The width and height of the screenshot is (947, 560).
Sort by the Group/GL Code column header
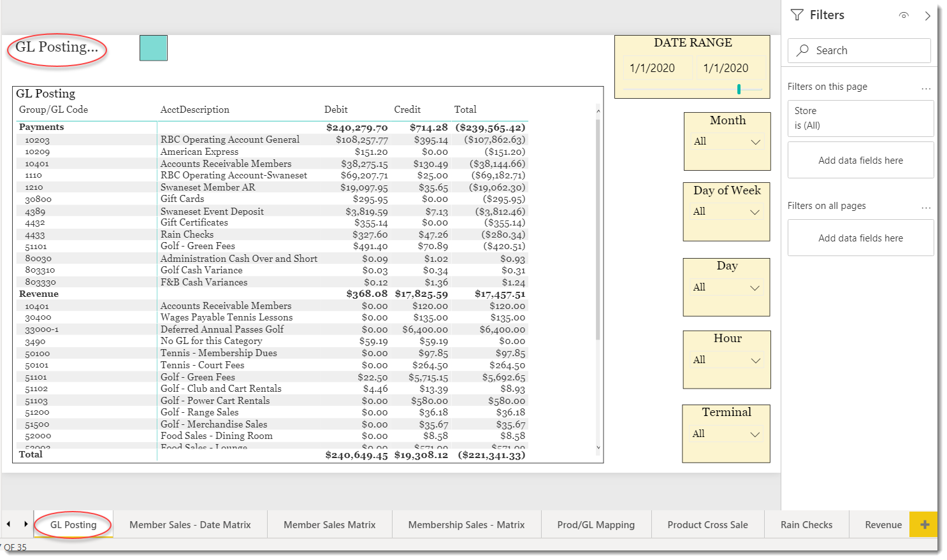tap(54, 110)
